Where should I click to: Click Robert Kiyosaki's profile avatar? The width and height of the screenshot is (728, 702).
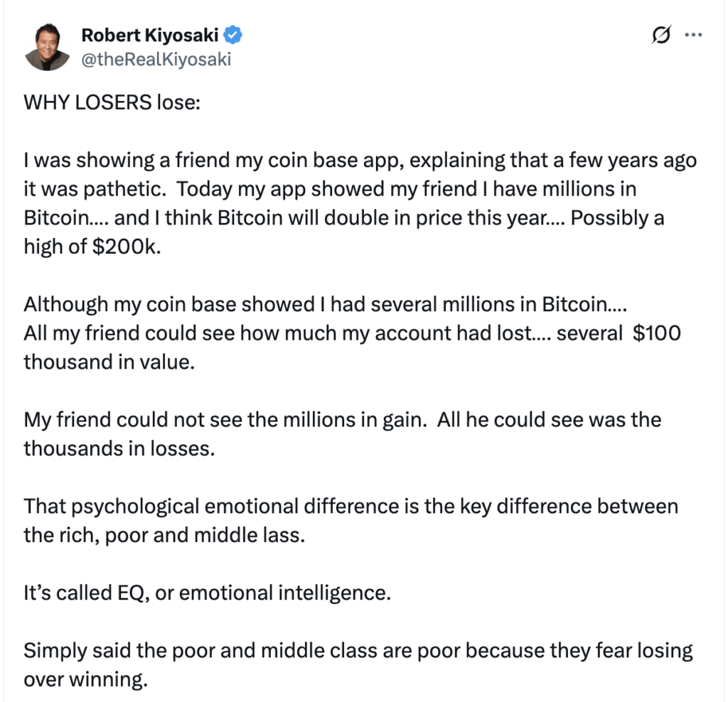pyautogui.click(x=46, y=45)
